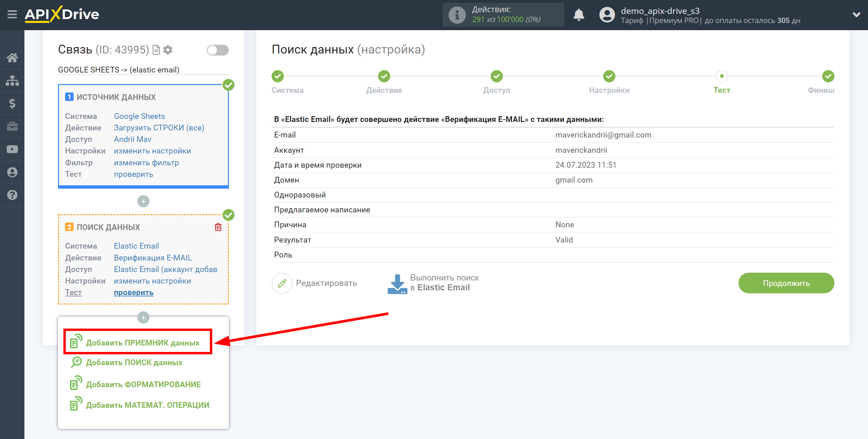The height and width of the screenshot is (439, 868).
Task: Click Elastic Email system link
Action: [x=136, y=246]
